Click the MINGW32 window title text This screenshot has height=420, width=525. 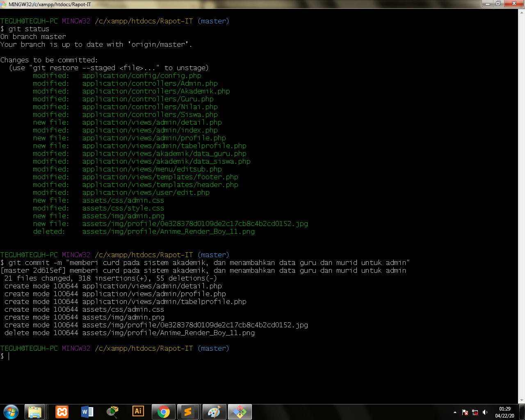point(50,4)
